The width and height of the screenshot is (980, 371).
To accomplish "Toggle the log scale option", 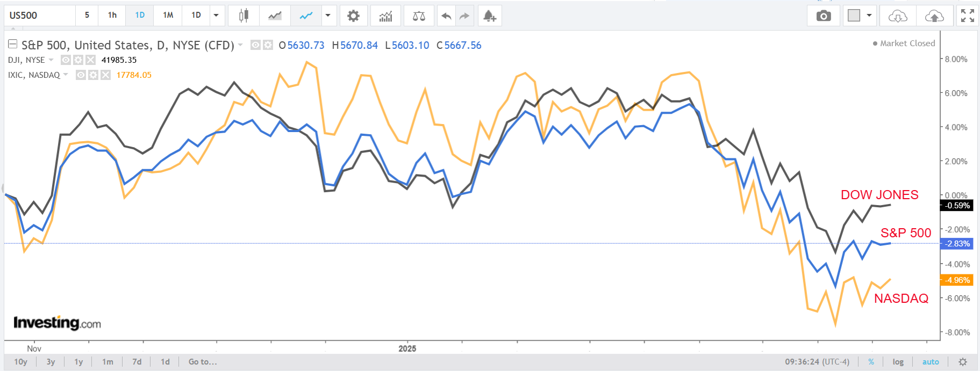I will pyautogui.click(x=898, y=362).
